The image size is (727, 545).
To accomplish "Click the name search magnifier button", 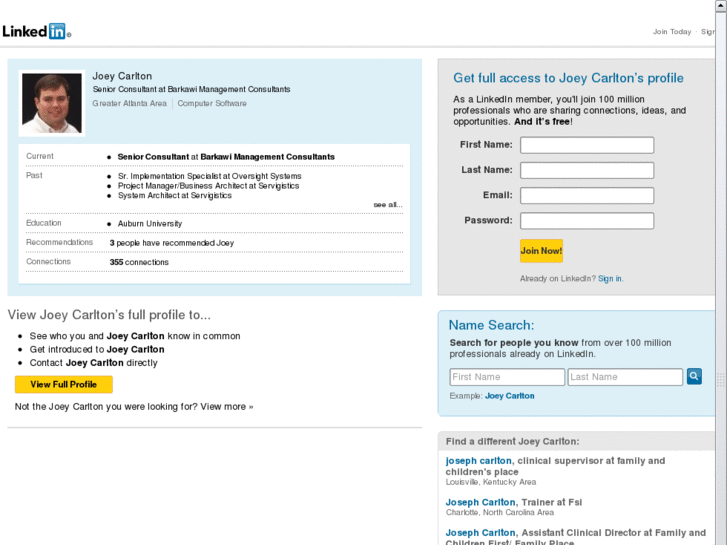I will pos(694,376).
